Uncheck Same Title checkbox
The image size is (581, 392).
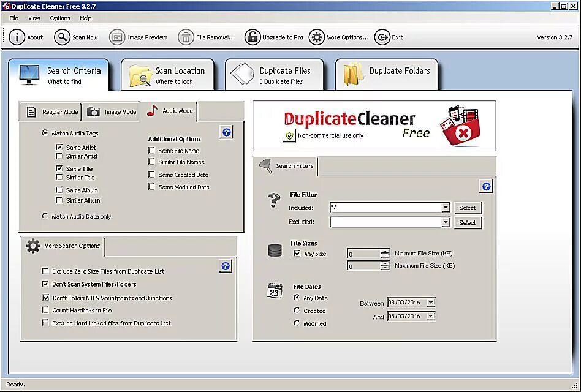coord(59,168)
